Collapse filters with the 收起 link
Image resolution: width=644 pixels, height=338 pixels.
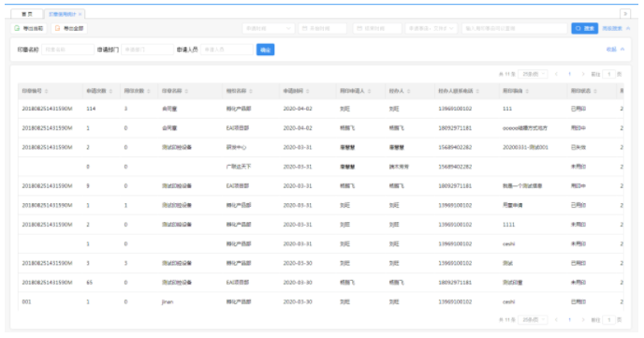(615, 50)
